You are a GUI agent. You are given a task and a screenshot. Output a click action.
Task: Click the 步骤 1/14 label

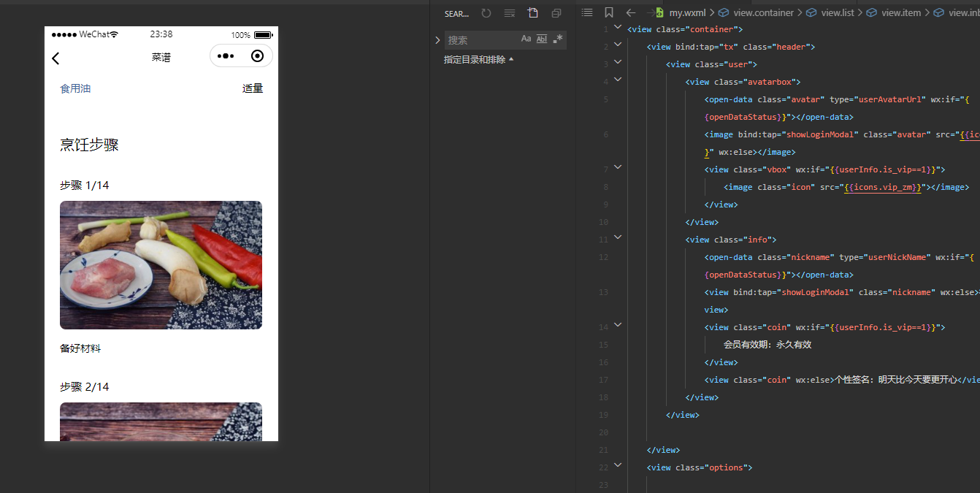point(84,186)
